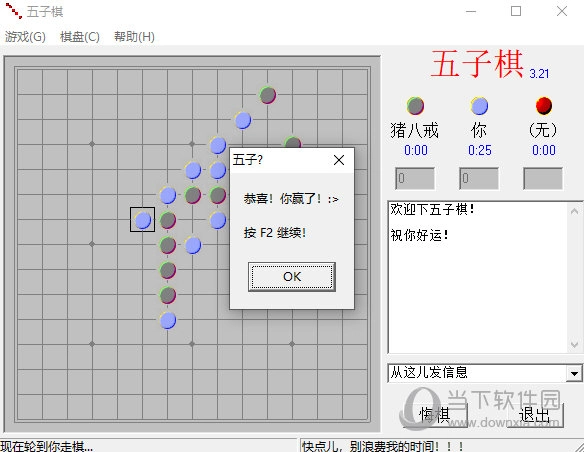Click the highlighted last-move blue stone
Screen dimensions: 584x452
click(143, 220)
